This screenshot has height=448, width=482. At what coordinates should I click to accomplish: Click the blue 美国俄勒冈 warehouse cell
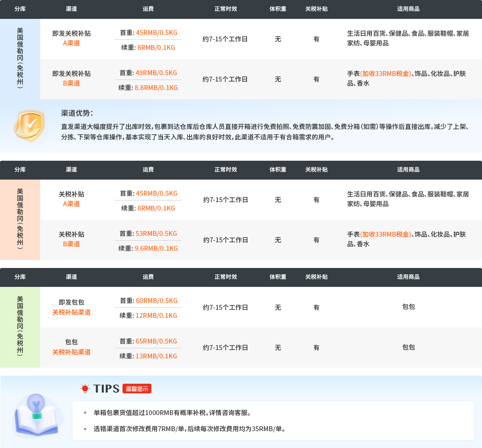click(x=20, y=59)
